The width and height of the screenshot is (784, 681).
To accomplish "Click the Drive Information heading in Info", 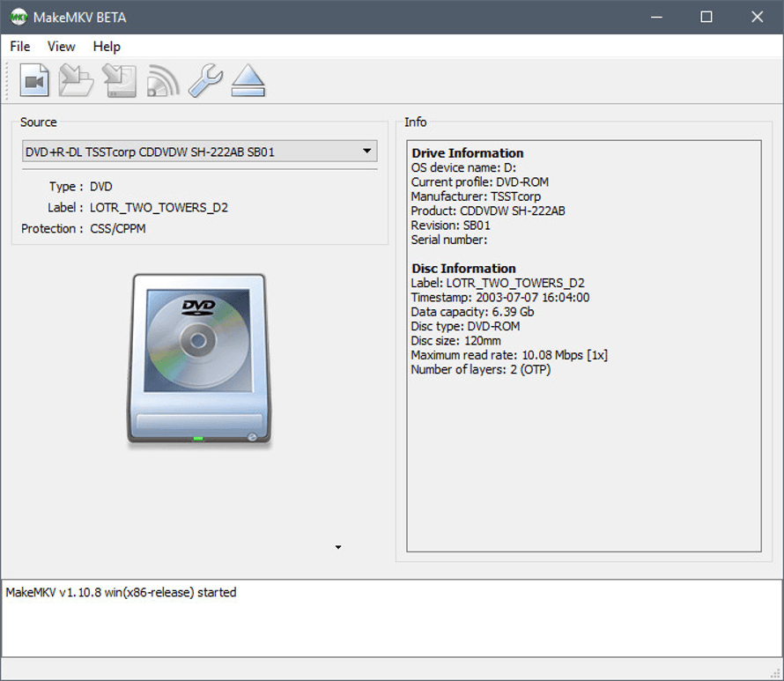I will pos(467,153).
